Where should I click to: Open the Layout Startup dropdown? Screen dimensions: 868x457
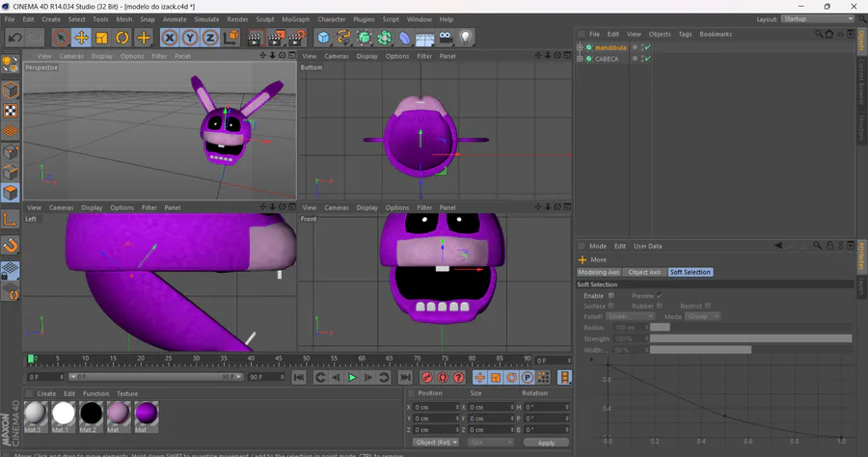(818, 19)
